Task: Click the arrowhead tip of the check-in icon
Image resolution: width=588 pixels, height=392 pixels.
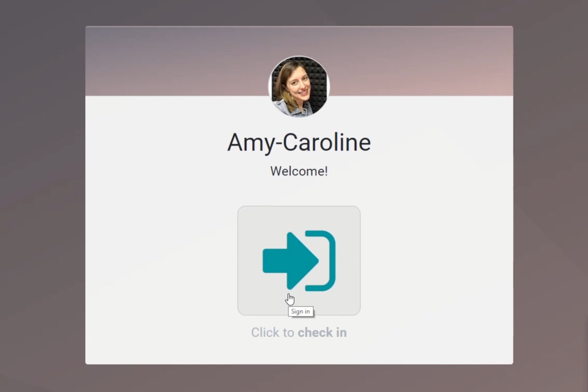Action: 313,260
